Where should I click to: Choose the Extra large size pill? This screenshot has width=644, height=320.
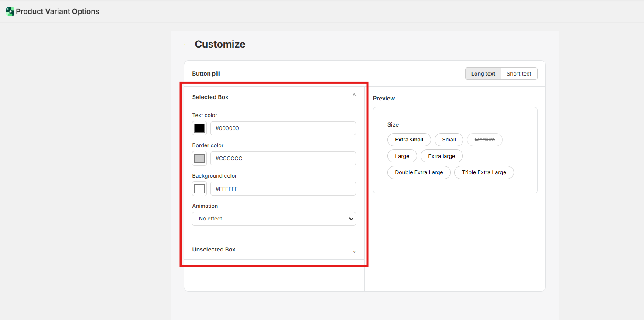tap(442, 156)
